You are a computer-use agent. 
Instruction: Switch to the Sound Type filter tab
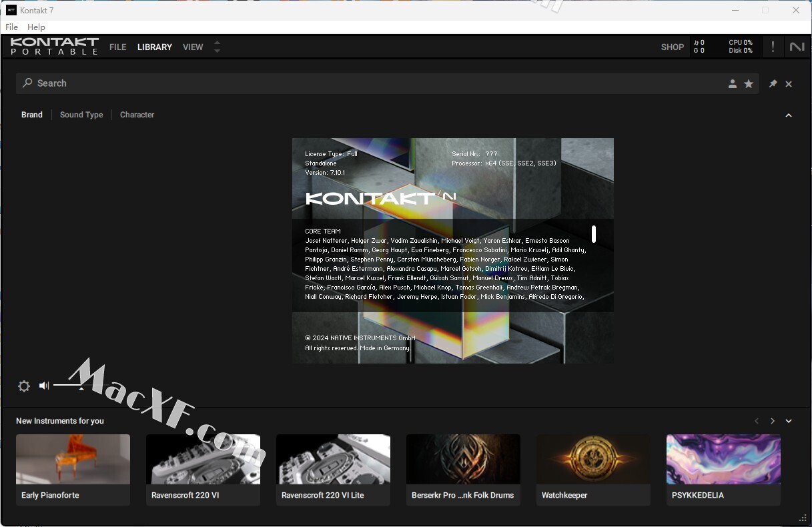point(81,115)
